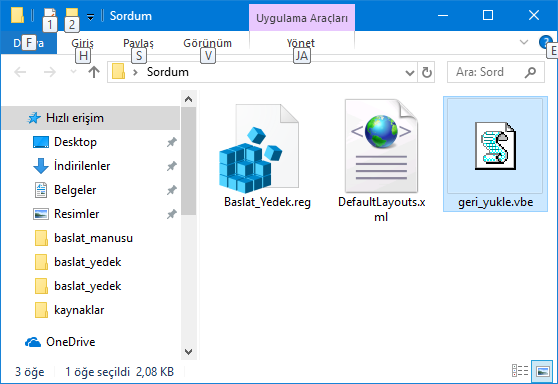558x384 pixels.
Task: Click the New folder quick access icon
Action: click(x=72, y=15)
